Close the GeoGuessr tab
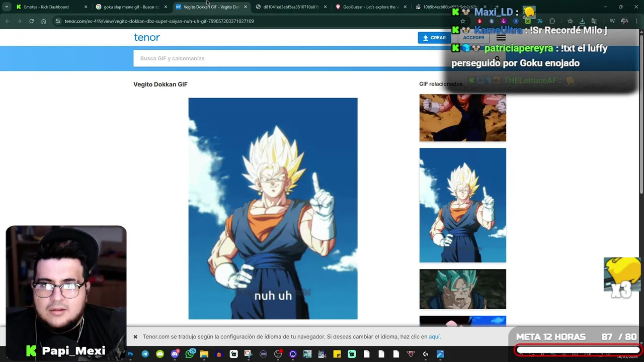The height and width of the screenshot is (362, 644). (405, 7)
